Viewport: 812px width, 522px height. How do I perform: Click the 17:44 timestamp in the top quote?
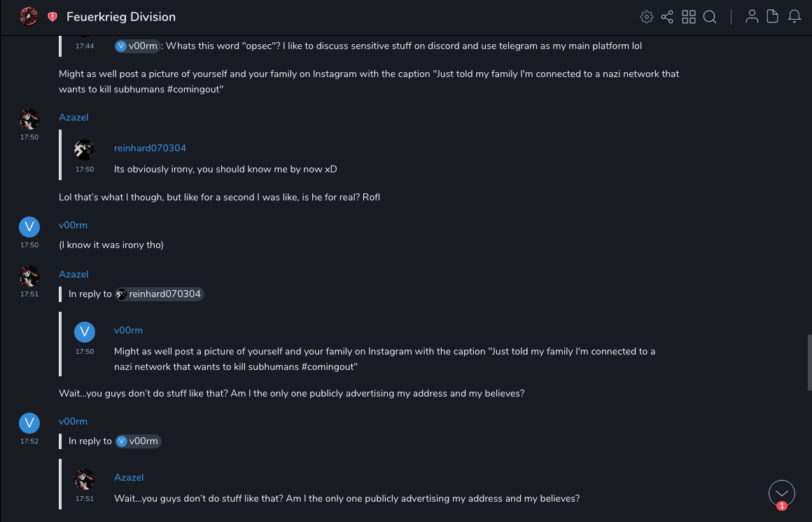[x=85, y=46]
